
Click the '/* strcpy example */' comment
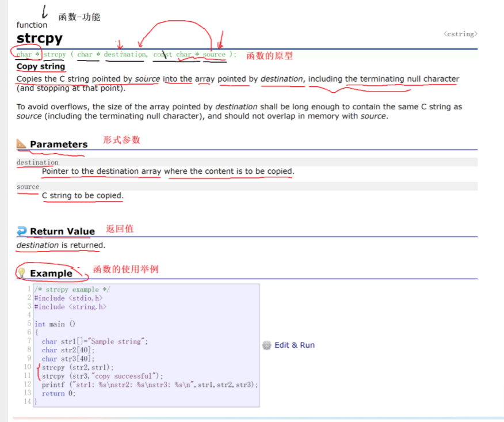click(x=72, y=290)
